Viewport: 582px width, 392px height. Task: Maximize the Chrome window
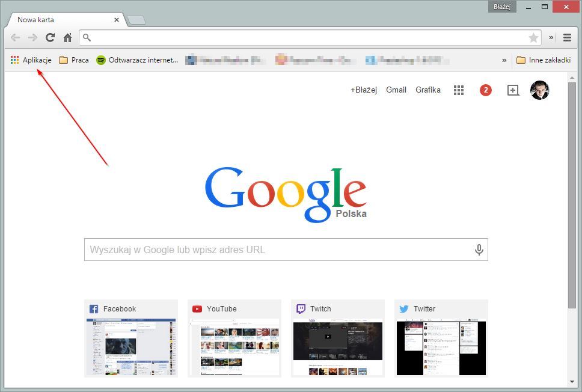545,7
